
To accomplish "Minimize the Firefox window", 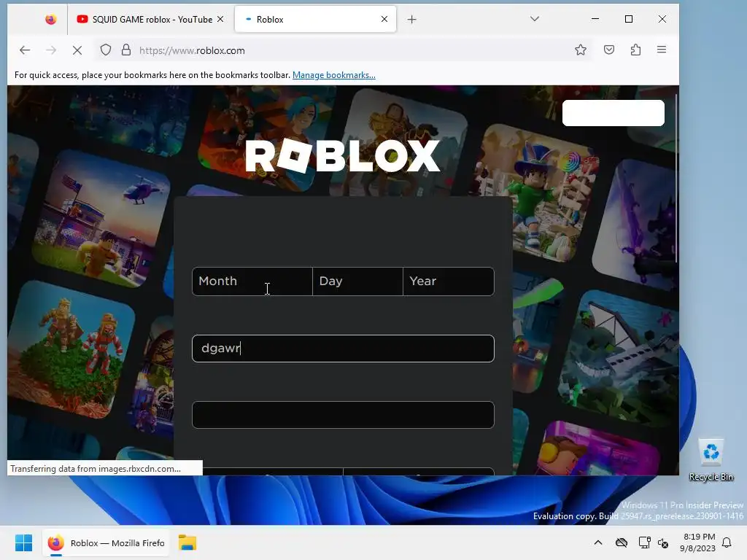I will (x=595, y=19).
